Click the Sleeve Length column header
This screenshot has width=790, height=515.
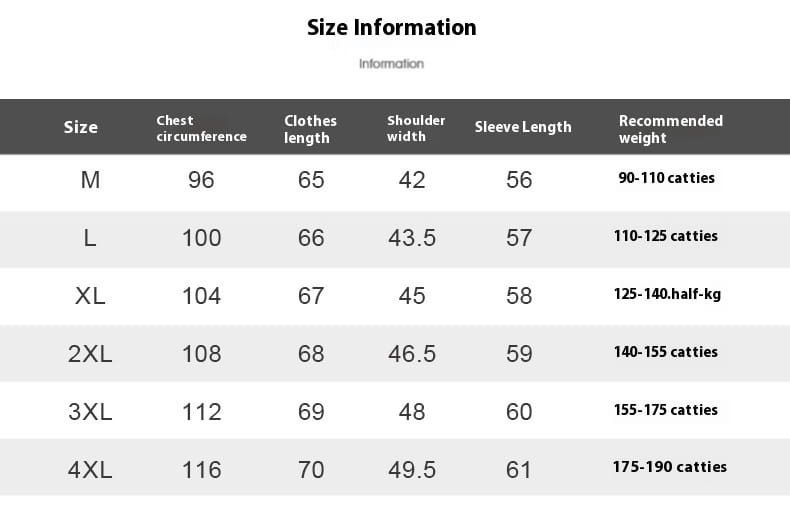point(523,127)
